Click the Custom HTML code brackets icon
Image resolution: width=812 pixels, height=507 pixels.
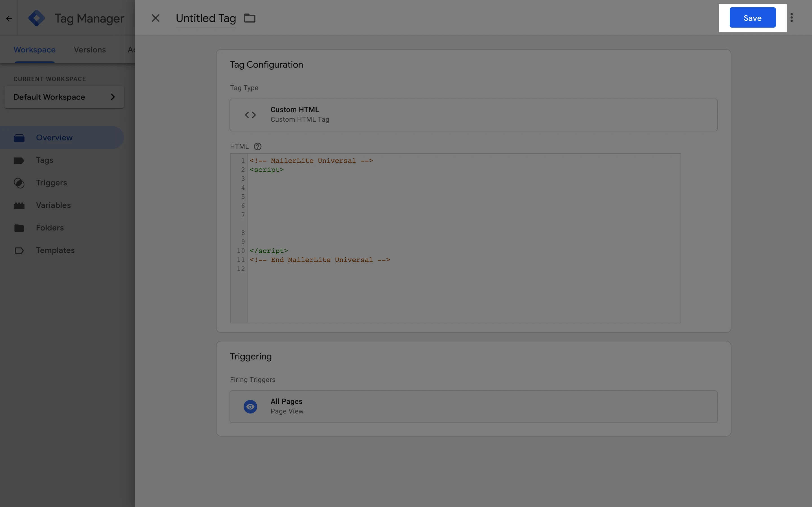250,115
